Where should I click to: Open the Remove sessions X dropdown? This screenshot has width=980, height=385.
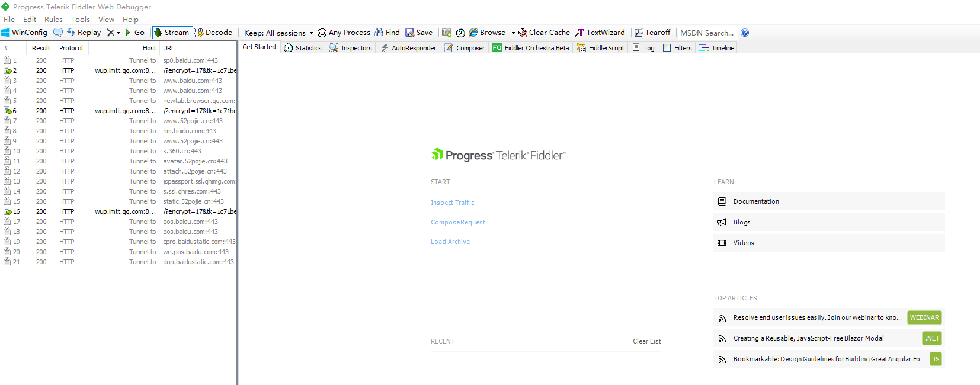click(113, 33)
